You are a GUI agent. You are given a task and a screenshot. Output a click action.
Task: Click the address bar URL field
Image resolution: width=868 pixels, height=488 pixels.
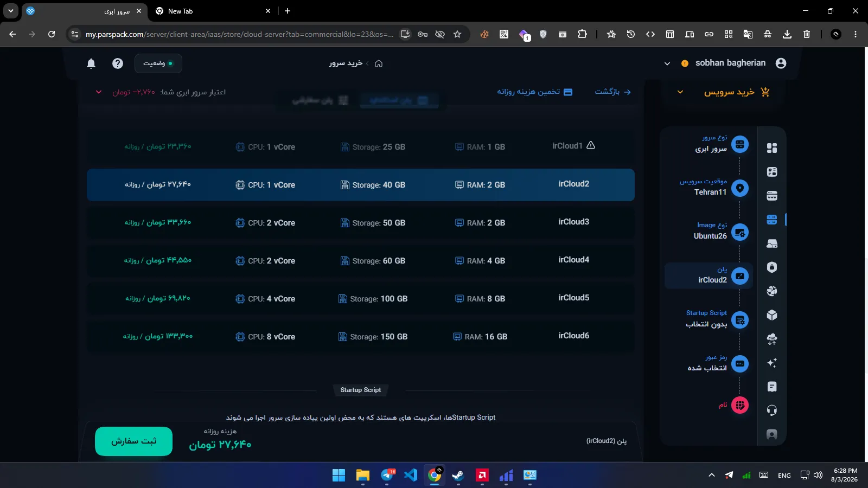point(239,34)
